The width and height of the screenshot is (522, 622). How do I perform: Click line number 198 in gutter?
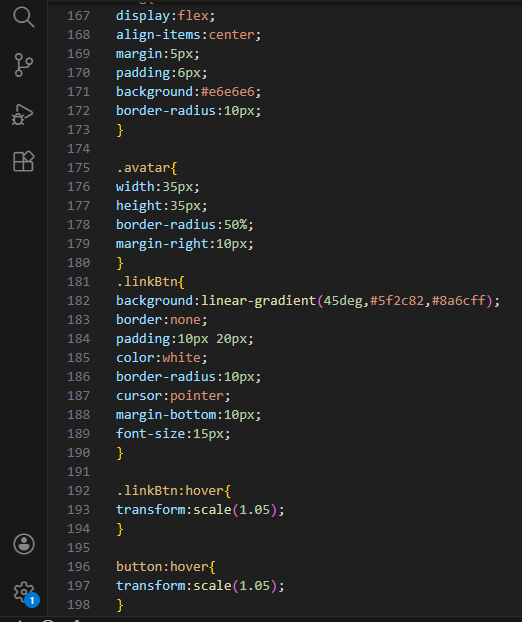point(79,605)
